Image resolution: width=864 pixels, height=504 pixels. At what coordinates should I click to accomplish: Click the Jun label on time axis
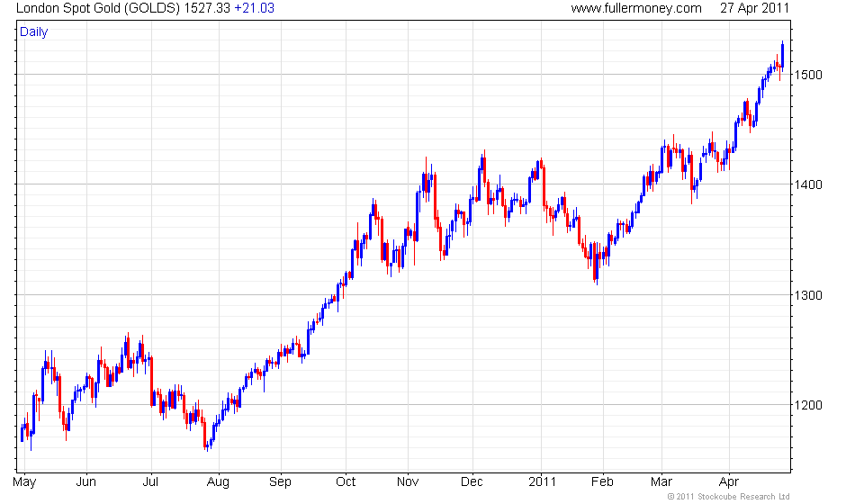(x=86, y=482)
